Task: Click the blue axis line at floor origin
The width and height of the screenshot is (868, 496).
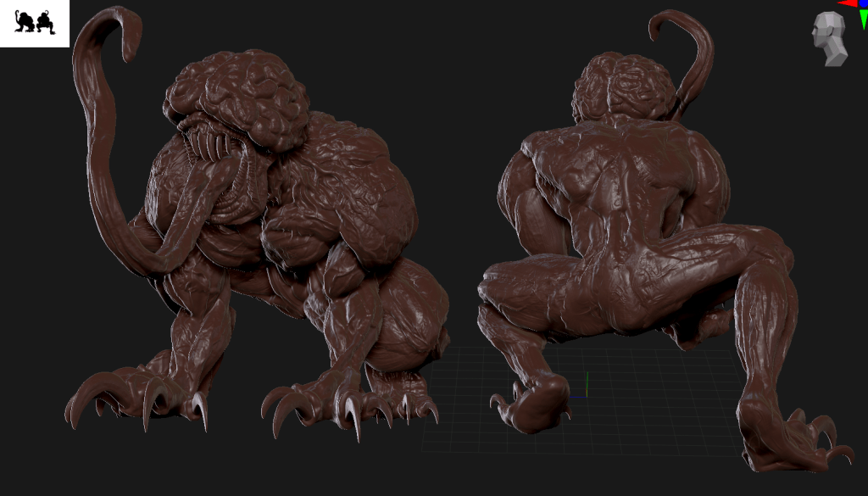Action: pos(577,396)
